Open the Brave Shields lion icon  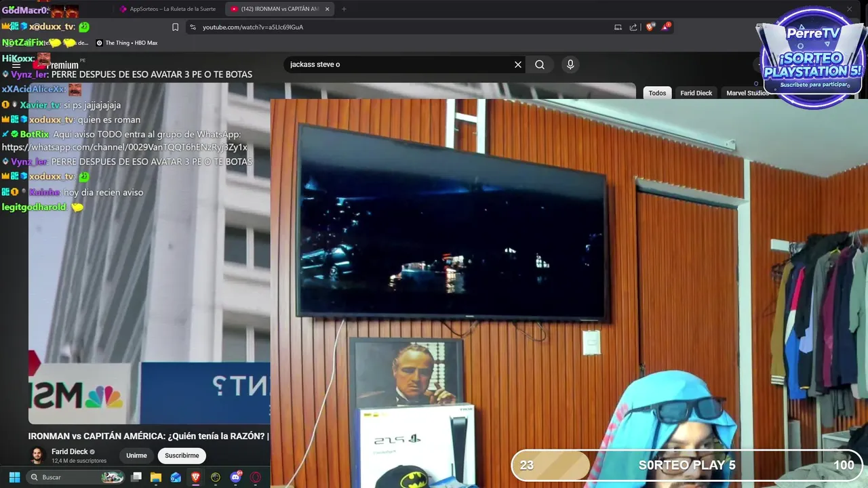pyautogui.click(x=650, y=27)
